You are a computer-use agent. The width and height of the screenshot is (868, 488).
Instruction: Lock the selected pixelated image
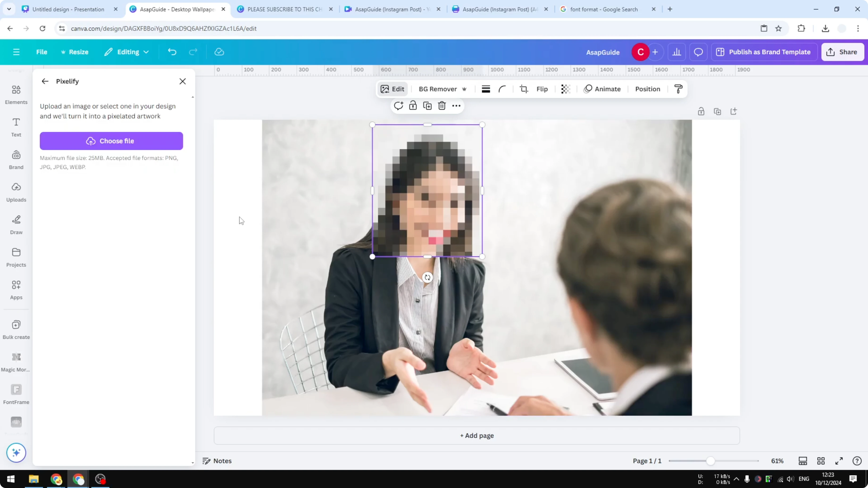coord(413,105)
